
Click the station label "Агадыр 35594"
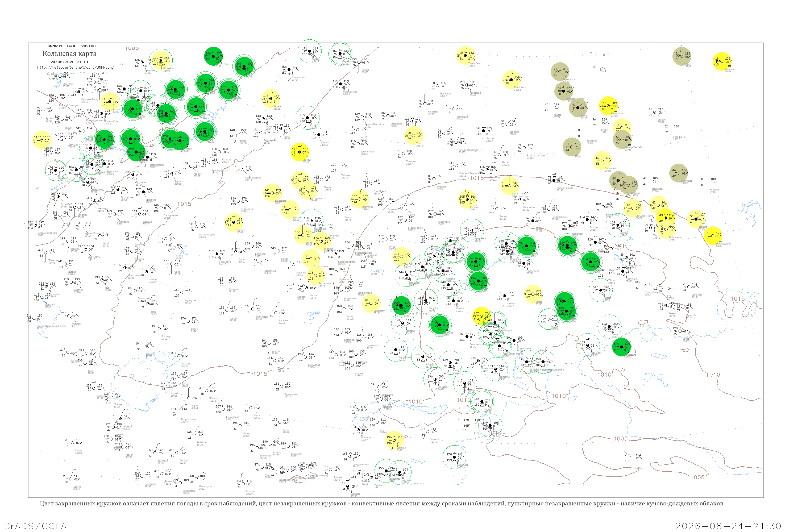(359, 374)
